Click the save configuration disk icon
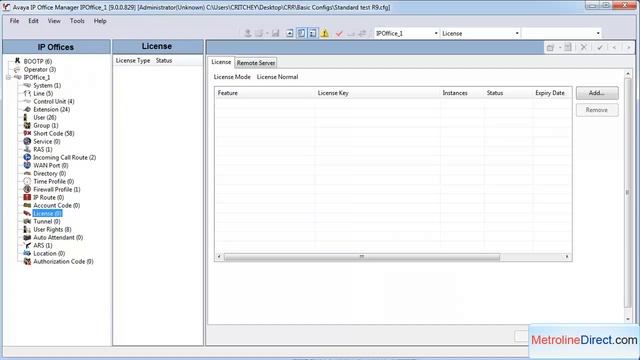640x360 pixels. [x=276, y=33]
